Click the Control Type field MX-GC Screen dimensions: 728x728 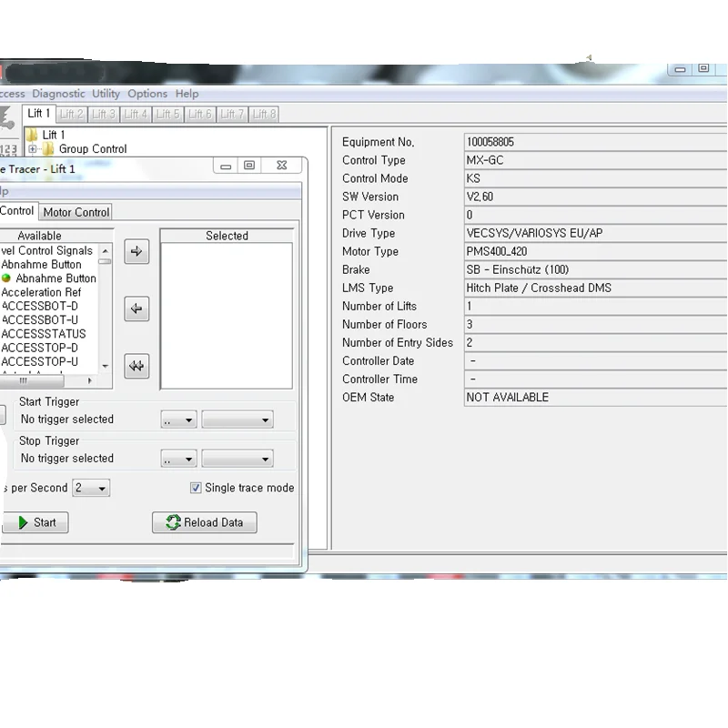pos(596,160)
